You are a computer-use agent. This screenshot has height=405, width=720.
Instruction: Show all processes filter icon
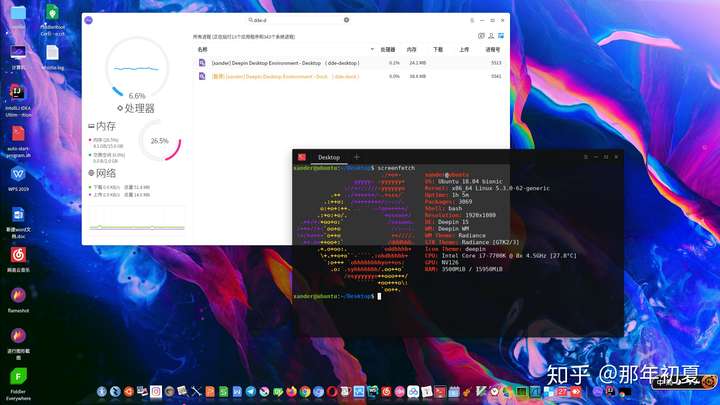(x=501, y=36)
